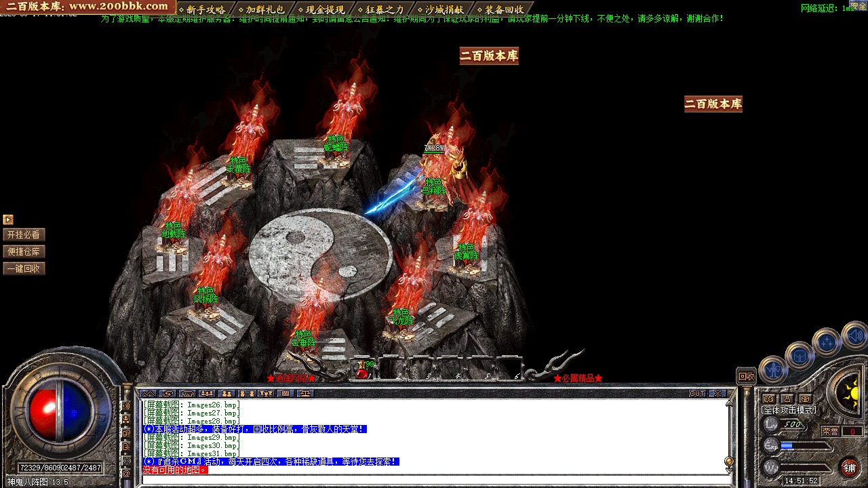Toggle the 全体攻击模式 attack mode label

tap(789, 410)
